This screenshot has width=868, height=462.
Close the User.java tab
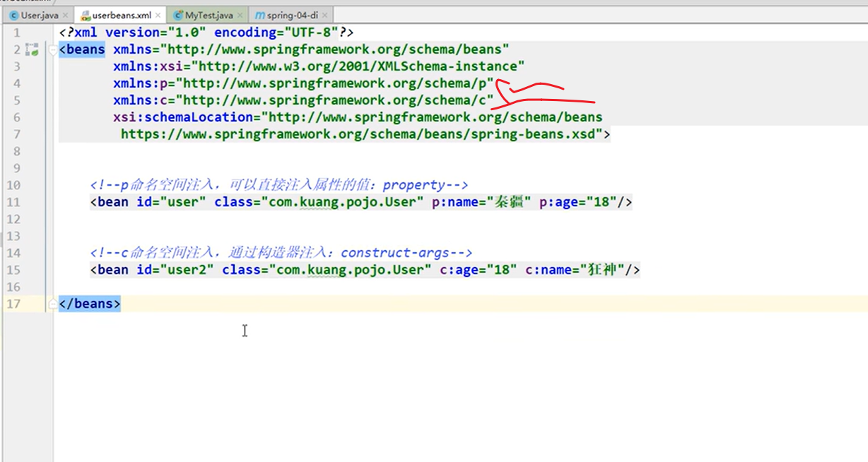tap(66, 15)
